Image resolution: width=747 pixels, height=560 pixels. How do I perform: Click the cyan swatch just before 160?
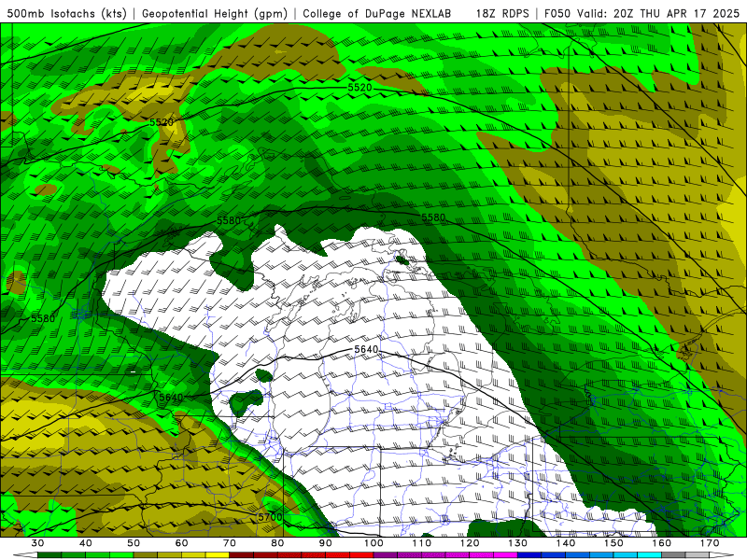[x=650, y=555]
